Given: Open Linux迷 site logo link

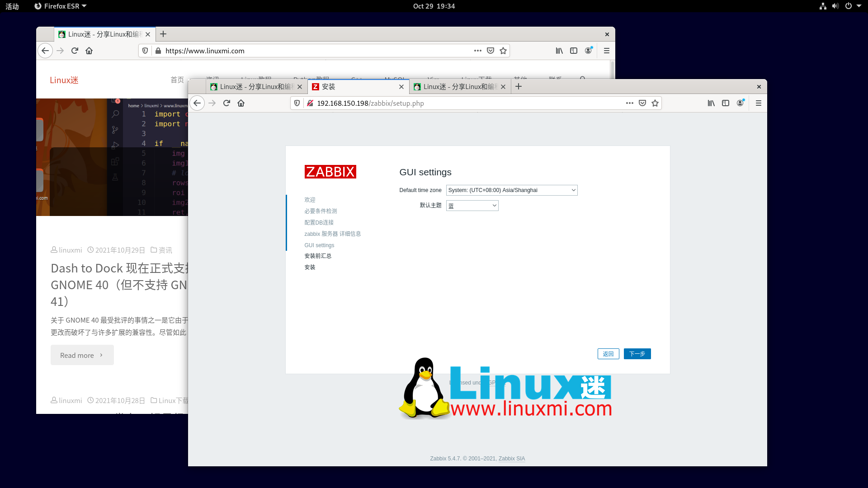Looking at the screenshot, I should pos(64,80).
